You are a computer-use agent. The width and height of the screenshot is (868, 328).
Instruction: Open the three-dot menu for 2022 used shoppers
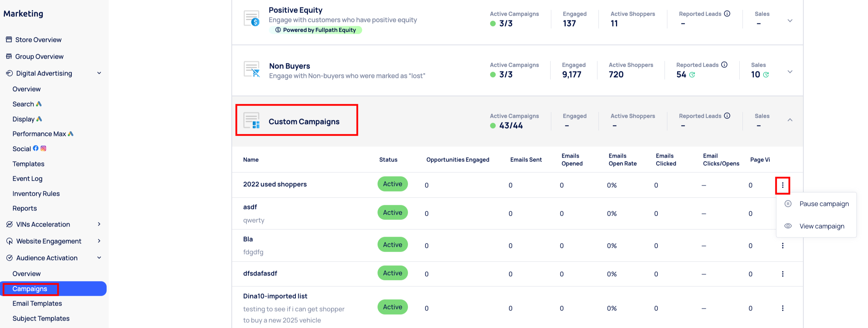coord(782,185)
